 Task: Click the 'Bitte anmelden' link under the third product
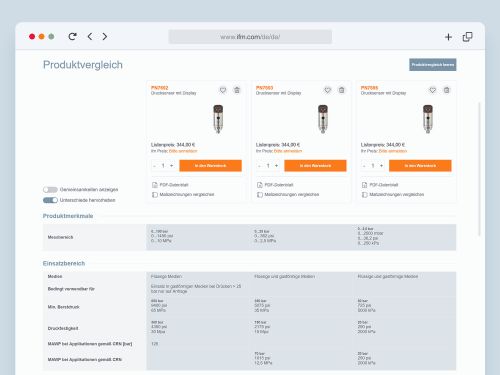point(393,151)
